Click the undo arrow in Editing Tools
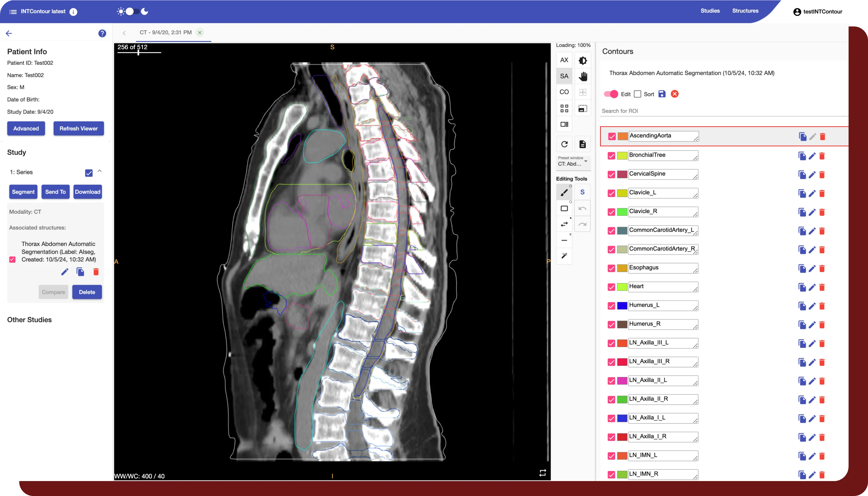The width and height of the screenshot is (868, 496). [583, 208]
